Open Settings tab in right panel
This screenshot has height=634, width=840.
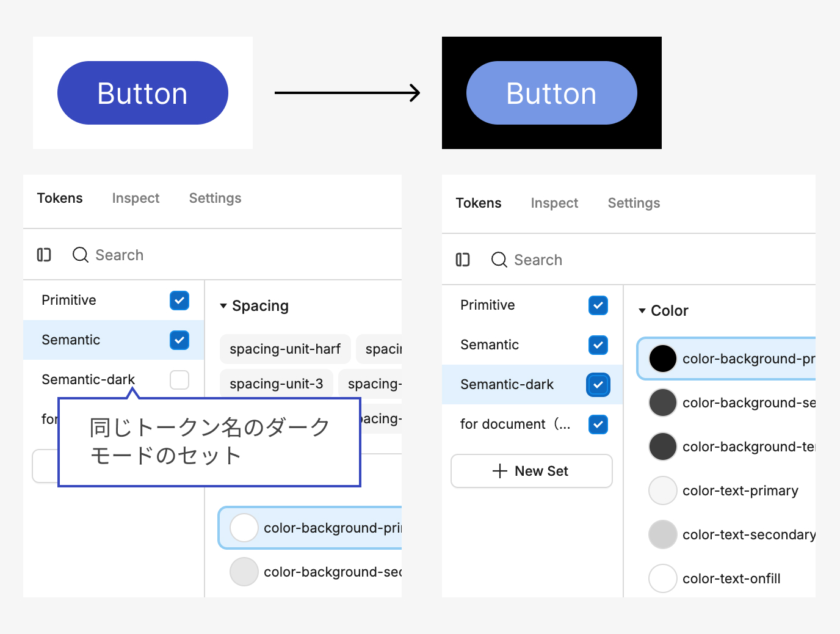pos(634,203)
